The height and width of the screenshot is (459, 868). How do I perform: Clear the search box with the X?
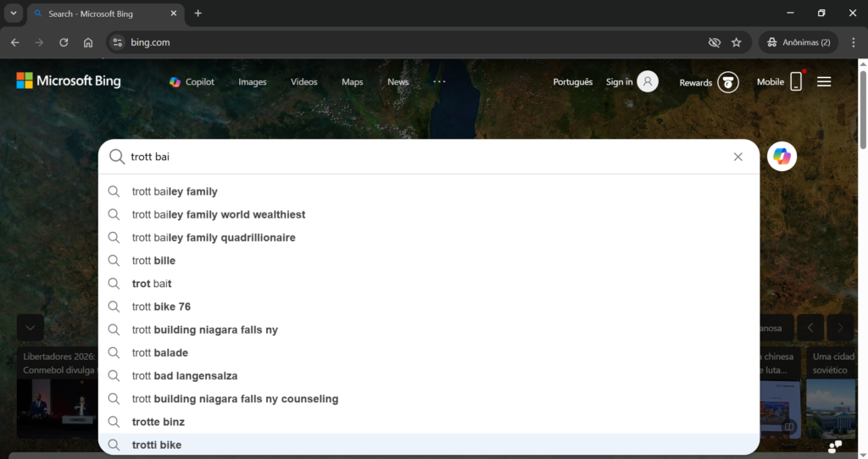click(738, 157)
